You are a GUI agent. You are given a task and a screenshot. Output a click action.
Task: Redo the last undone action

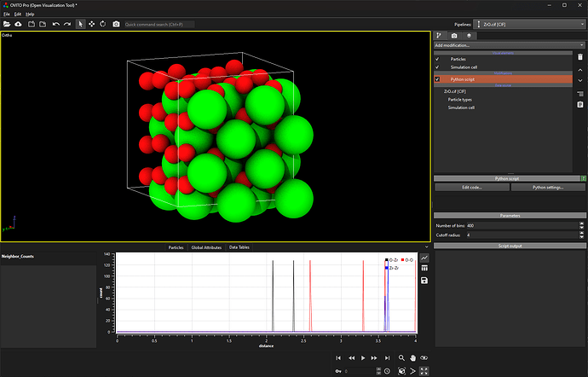(x=67, y=24)
